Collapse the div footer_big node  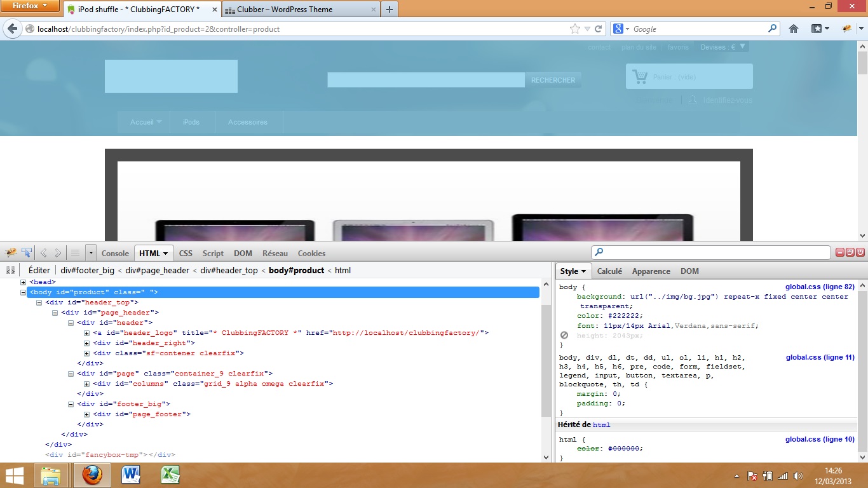pos(71,404)
